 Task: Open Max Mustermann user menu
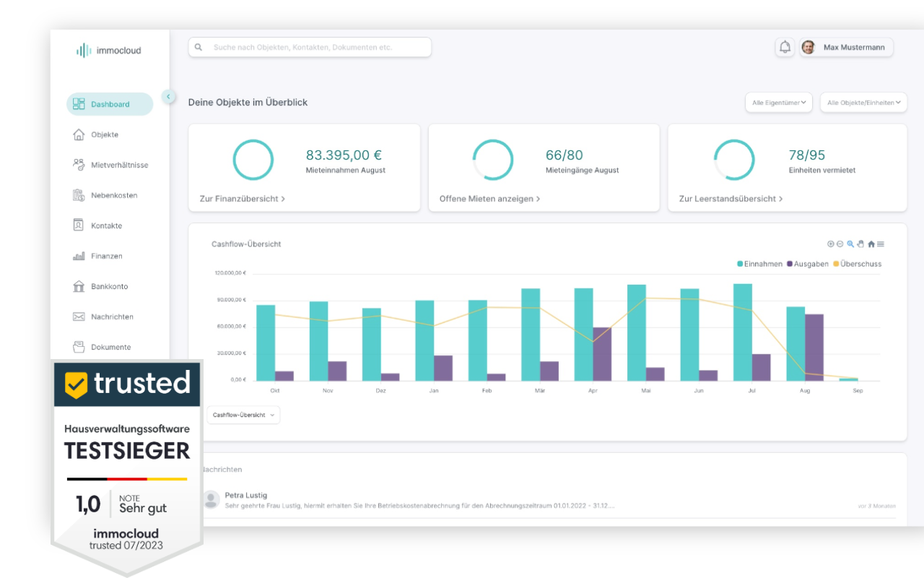click(846, 47)
